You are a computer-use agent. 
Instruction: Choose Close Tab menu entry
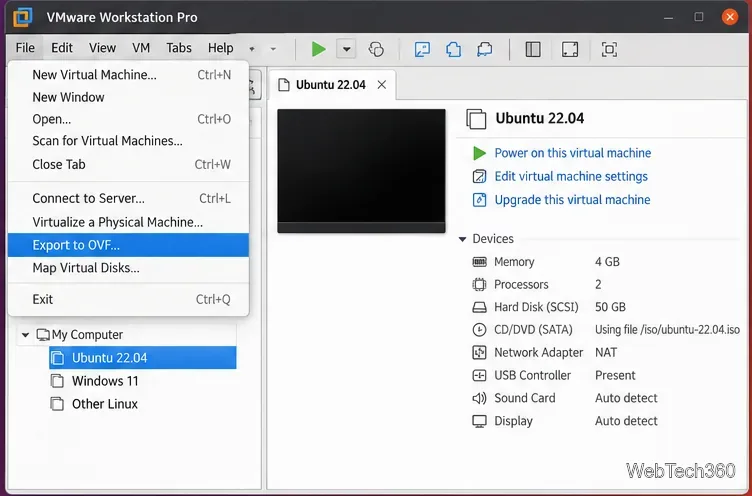129,164
